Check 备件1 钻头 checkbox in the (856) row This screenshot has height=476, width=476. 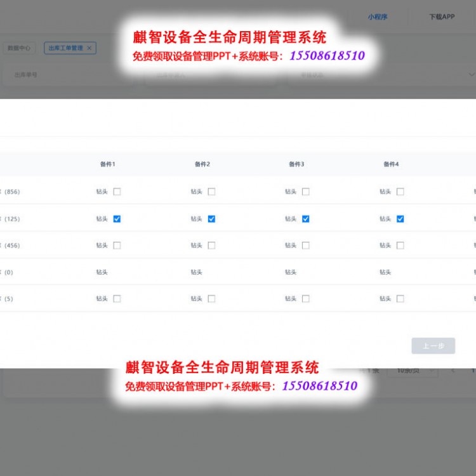click(117, 192)
